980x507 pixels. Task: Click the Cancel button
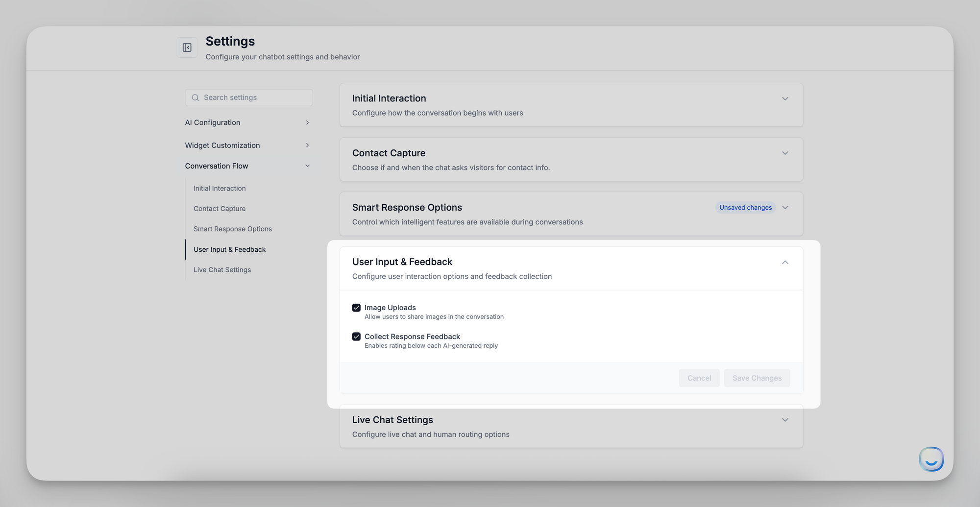tap(699, 378)
